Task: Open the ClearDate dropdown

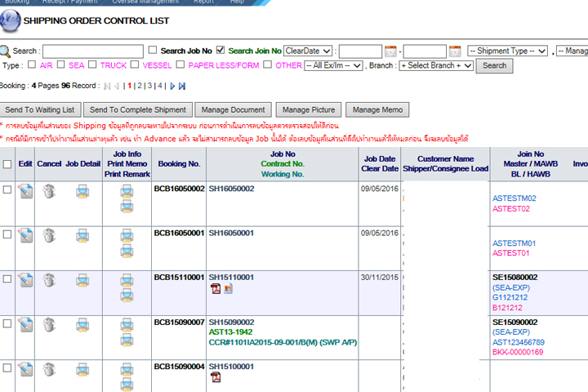Action: (308, 51)
